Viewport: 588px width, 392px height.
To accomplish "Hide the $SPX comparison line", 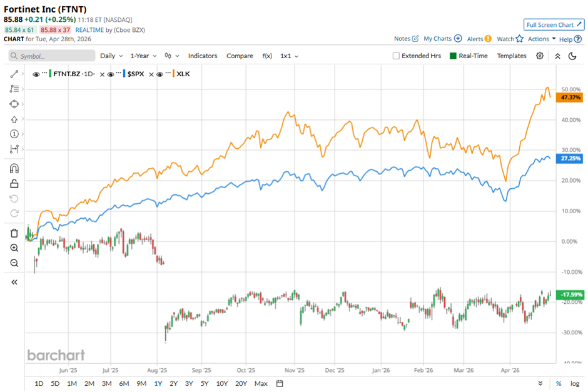I will click(111, 74).
